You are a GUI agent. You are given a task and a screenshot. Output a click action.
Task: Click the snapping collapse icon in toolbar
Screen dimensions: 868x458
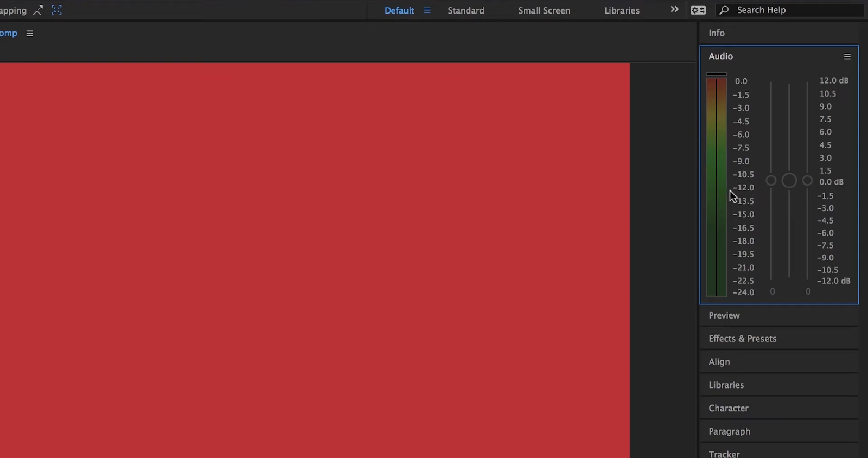click(38, 10)
